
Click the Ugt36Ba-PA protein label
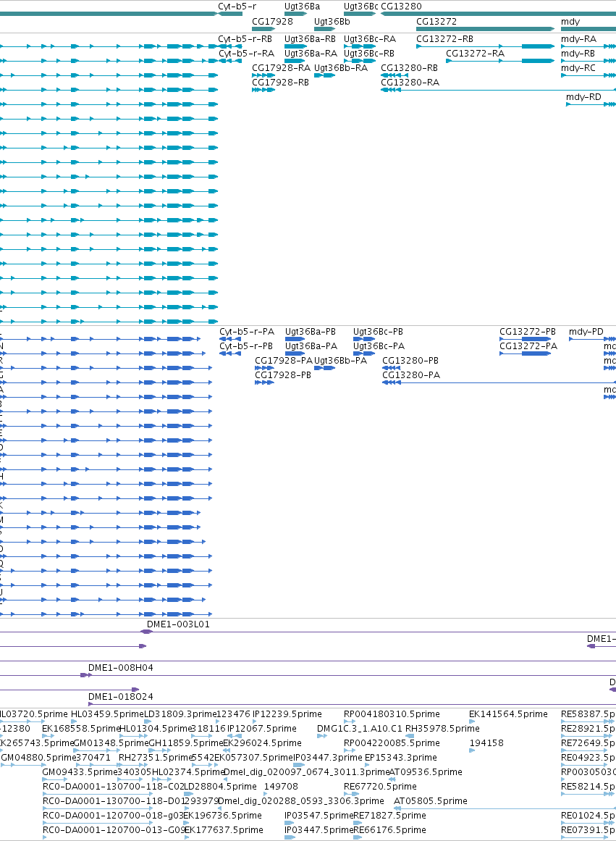pyautogui.click(x=311, y=346)
